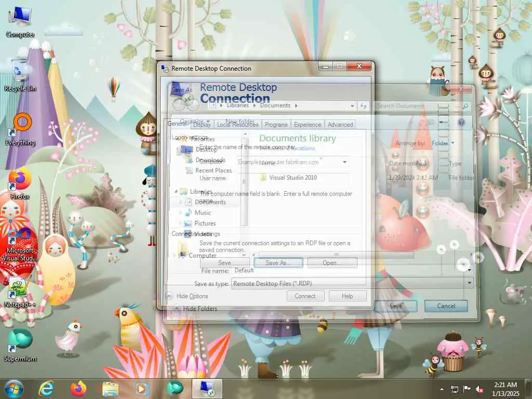
Task: Click the Save button beside Cancel
Action: coord(396,306)
